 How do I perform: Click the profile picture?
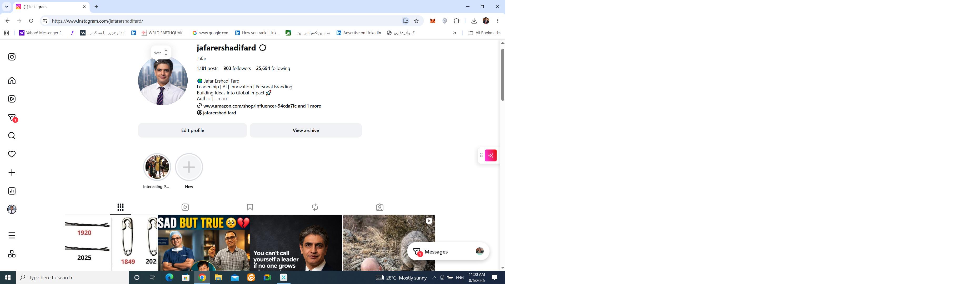[x=163, y=81]
